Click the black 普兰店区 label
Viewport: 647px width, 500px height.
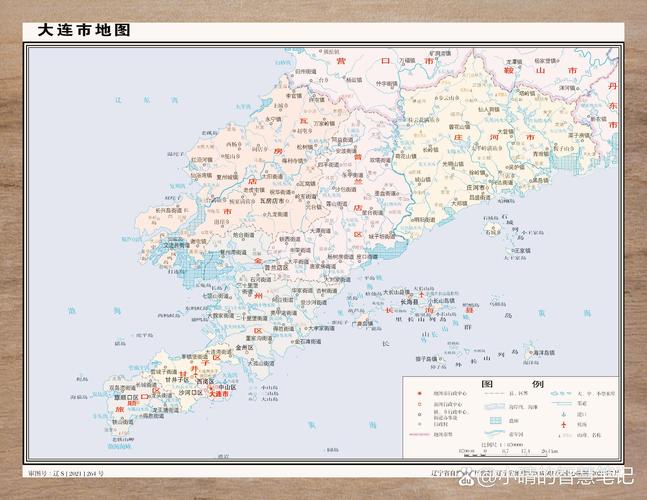coord(276,268)
